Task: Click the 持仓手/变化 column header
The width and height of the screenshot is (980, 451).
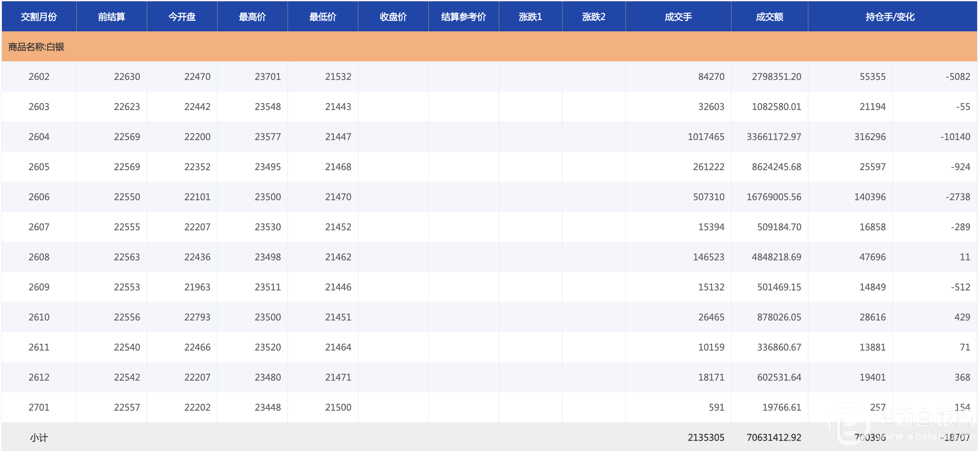Action: coord(890,17)
